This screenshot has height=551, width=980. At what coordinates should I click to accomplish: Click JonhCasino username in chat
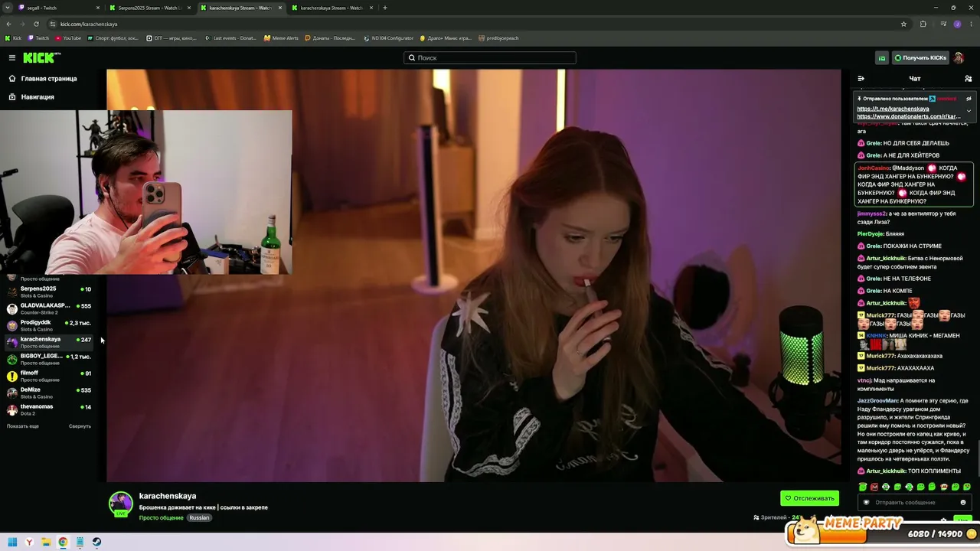pos(874,168)
